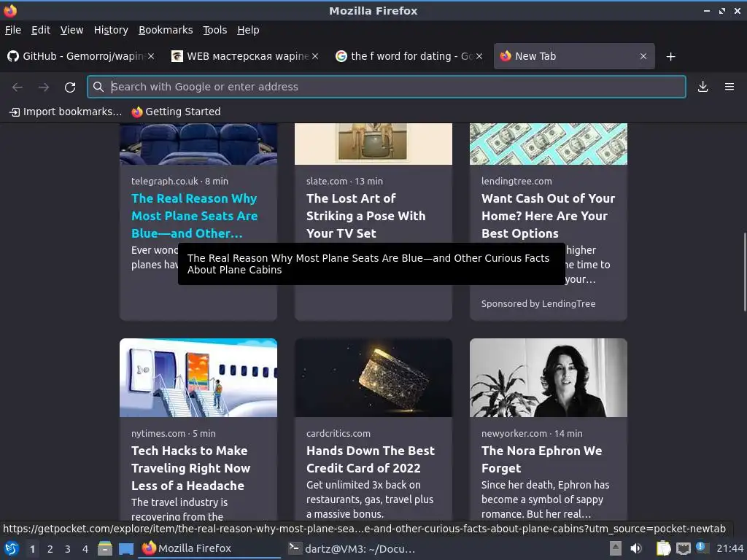Click the update notification tray icon
747x560 pixels.
point(701,548)
